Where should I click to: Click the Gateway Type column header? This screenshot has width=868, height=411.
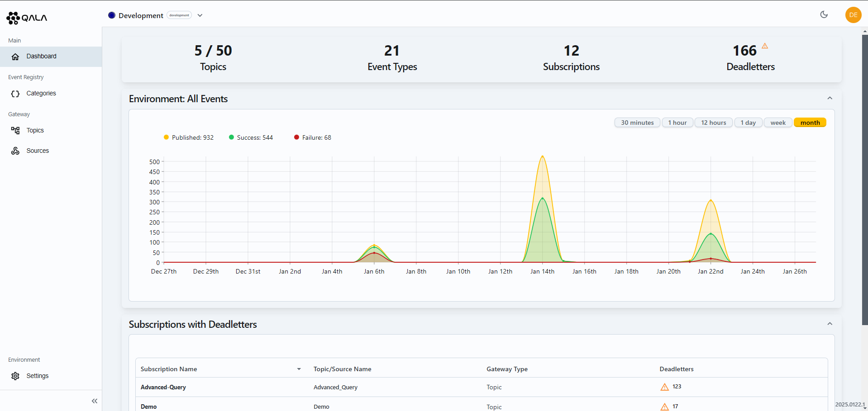pos(507,369)
